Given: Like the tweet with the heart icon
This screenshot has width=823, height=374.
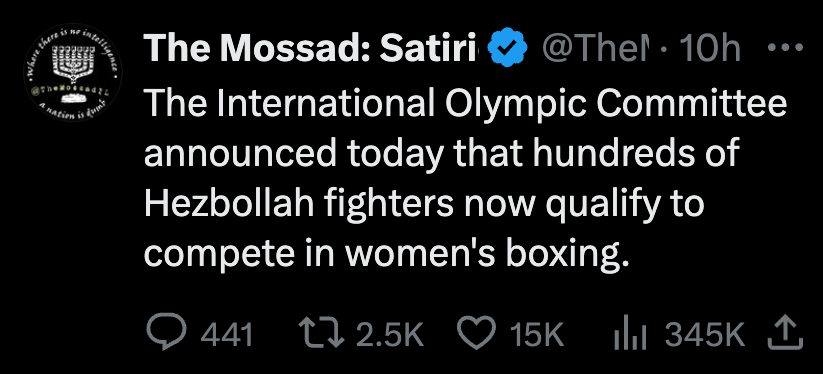Looking at the screenshot, I should [x=477, y=334].
